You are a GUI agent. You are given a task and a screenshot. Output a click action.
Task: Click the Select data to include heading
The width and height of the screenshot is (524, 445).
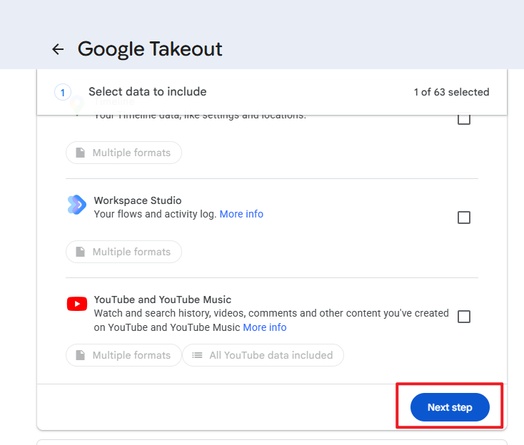tap(147, 92)
